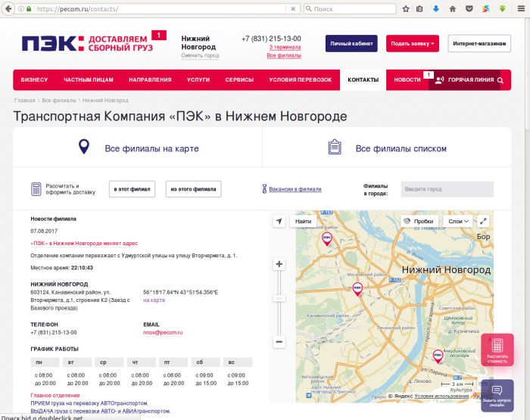Open the УСЛОВИЯ ПЕРЕВОЗОК menu item
The width and height of the screenshot is (530, 420).
click(x=300, y=80)
